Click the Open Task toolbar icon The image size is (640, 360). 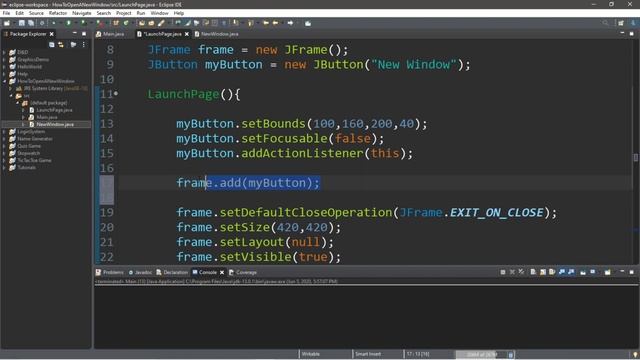coord(151,23)
